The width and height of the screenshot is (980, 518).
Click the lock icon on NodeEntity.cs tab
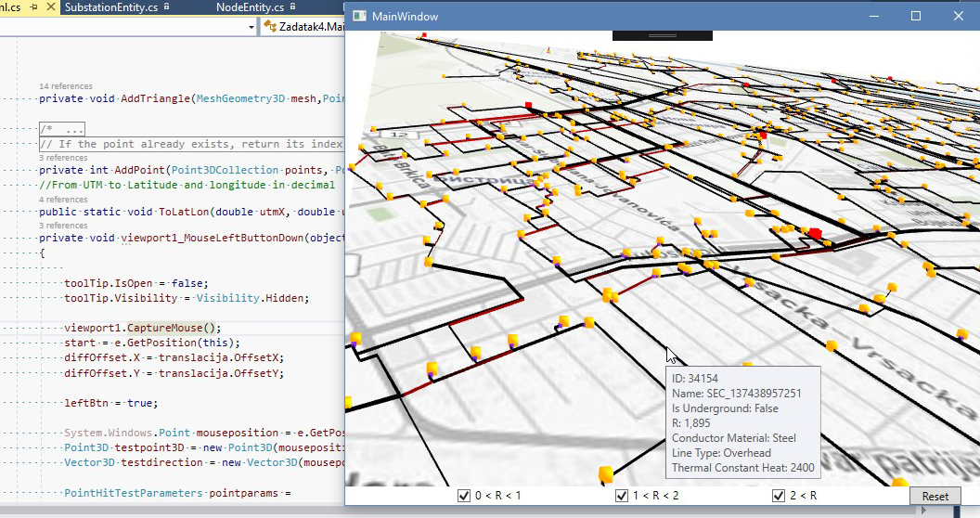point(292,6)
